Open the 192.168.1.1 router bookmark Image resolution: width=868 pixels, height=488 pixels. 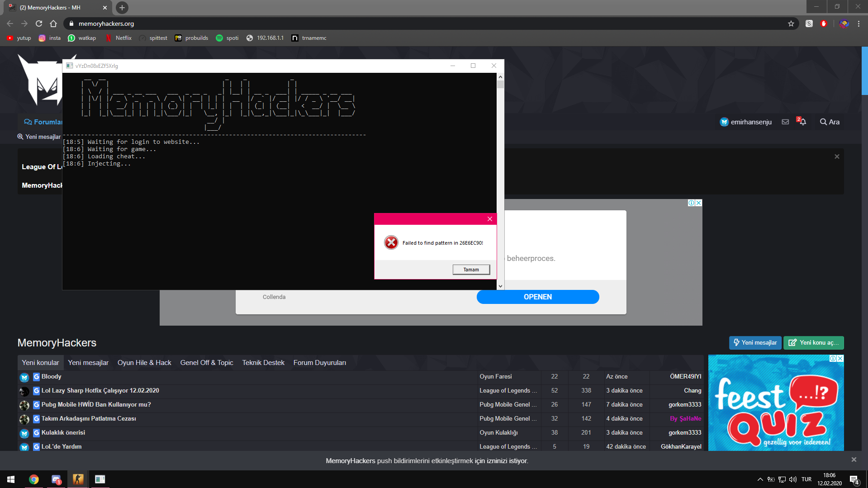tap(265, 38)
